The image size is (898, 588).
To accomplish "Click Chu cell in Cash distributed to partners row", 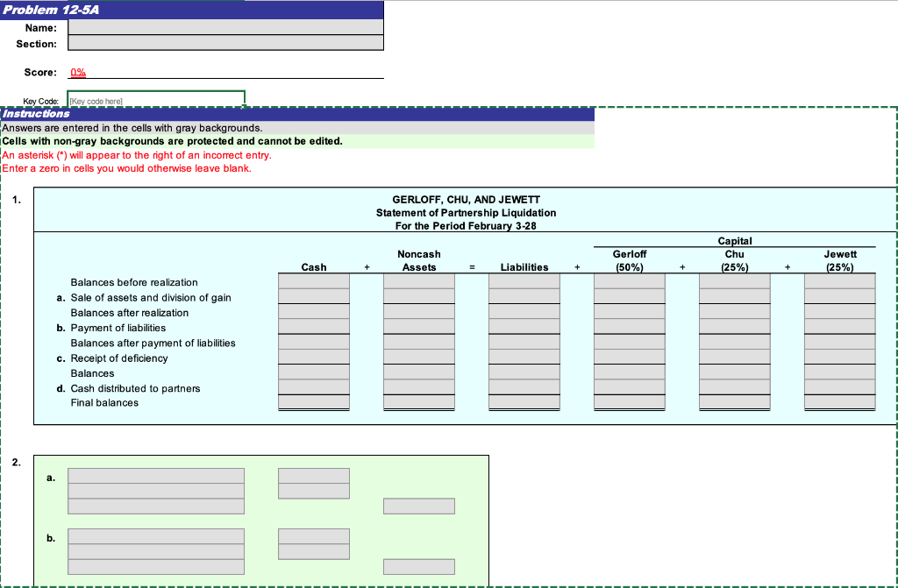I will click(735, 387).
